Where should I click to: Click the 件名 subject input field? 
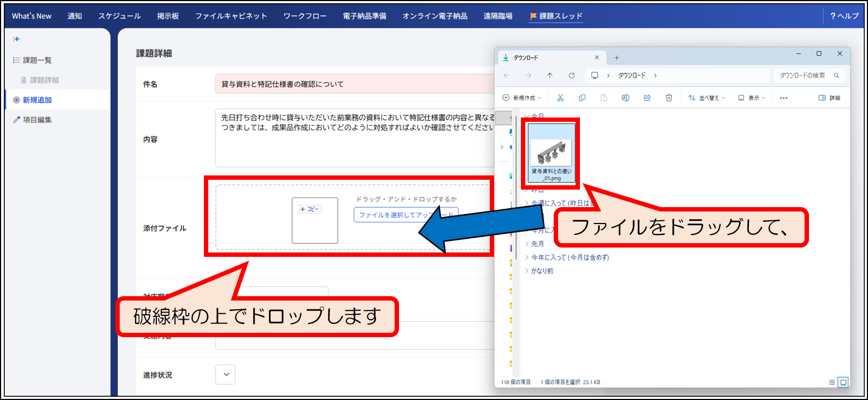tap(355, 84)
